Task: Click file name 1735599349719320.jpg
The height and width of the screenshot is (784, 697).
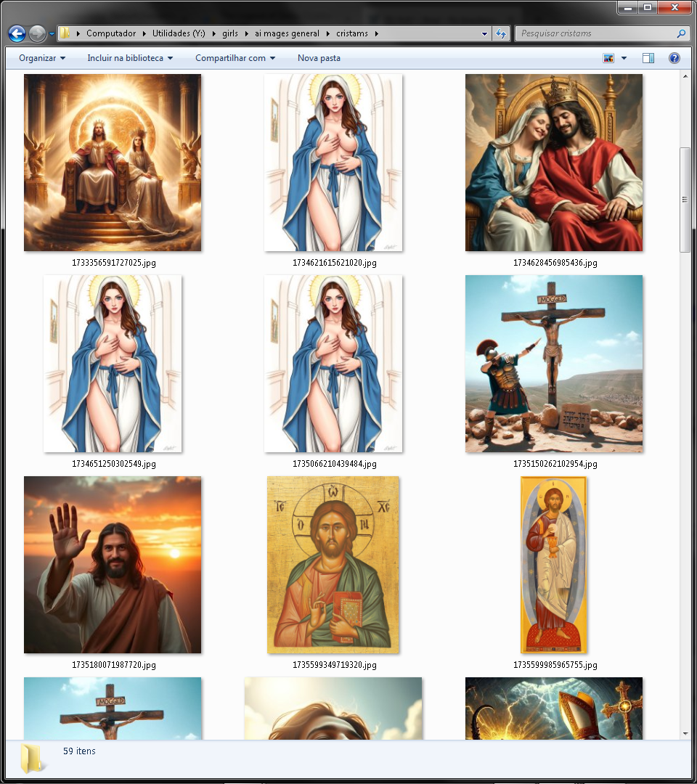Action: click(x=335, y=664)
